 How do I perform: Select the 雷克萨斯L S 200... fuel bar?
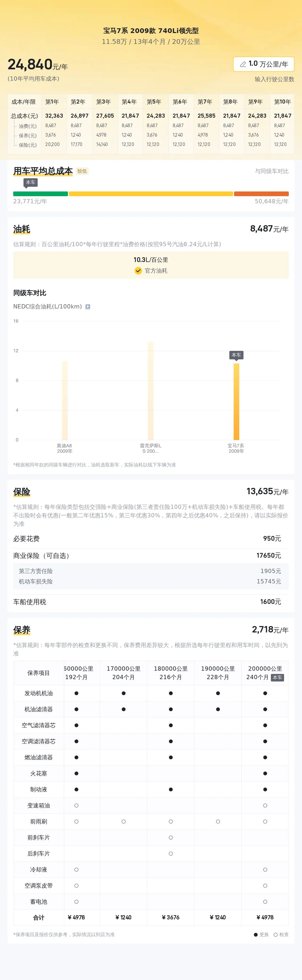click(151, 391)
